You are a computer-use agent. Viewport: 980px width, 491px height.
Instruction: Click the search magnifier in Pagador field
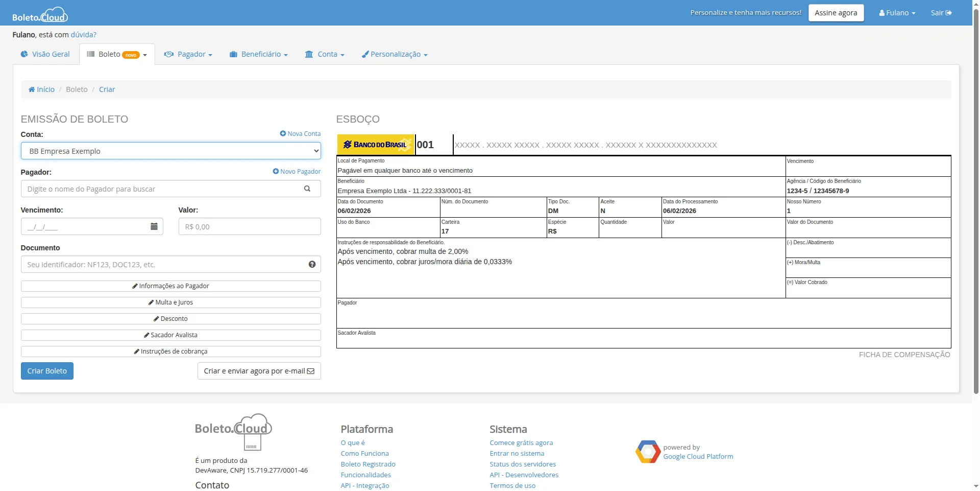(307, 189)
